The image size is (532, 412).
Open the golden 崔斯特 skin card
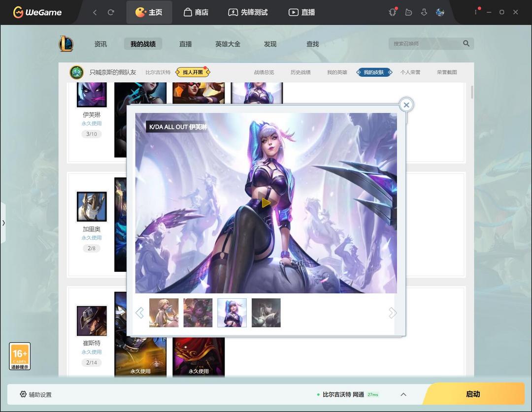(140, 357)
